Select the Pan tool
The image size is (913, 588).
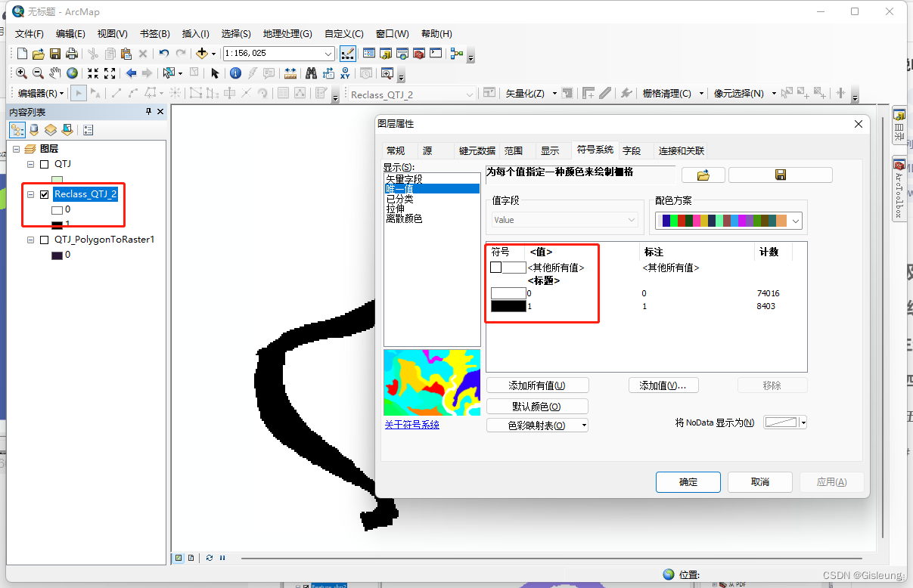54,73
